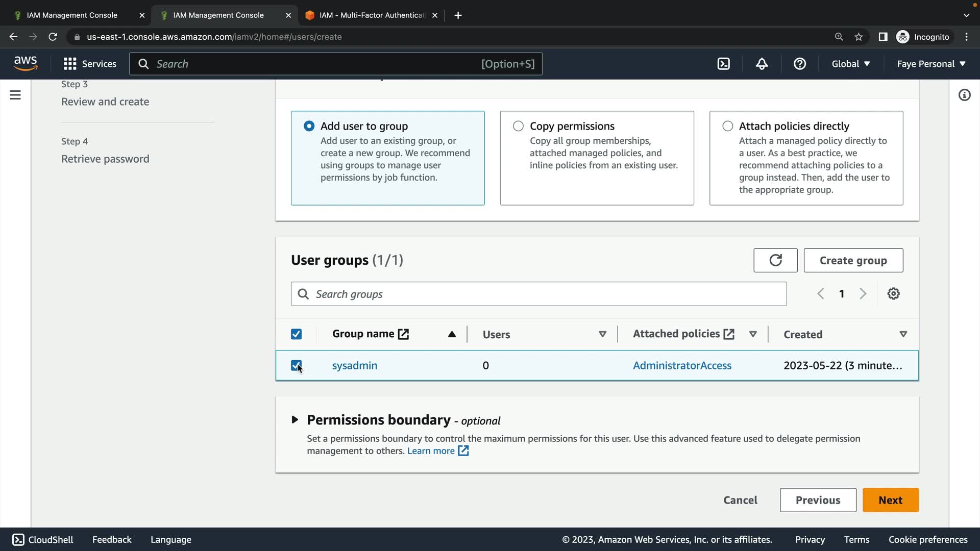Viewport: 980px width, 551px height.
Task: Open the AdministratorAccess policy link
Action: tap(682, 365)
